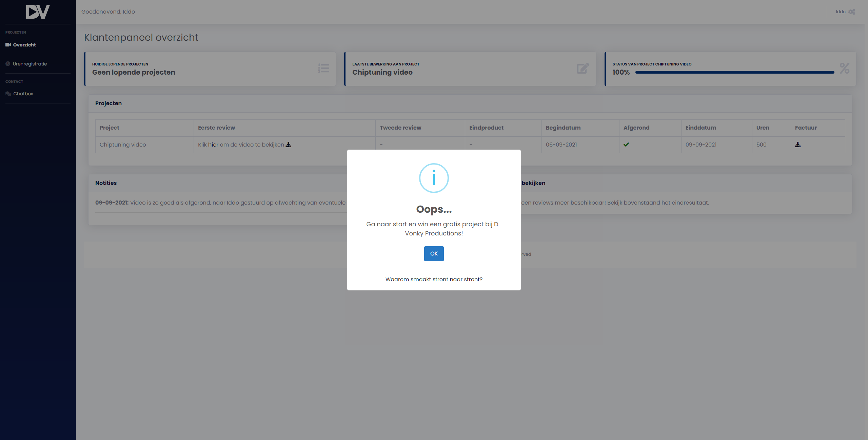
Task: Open Chatbox in the sidebar
Action: click(x=23, y=94)
